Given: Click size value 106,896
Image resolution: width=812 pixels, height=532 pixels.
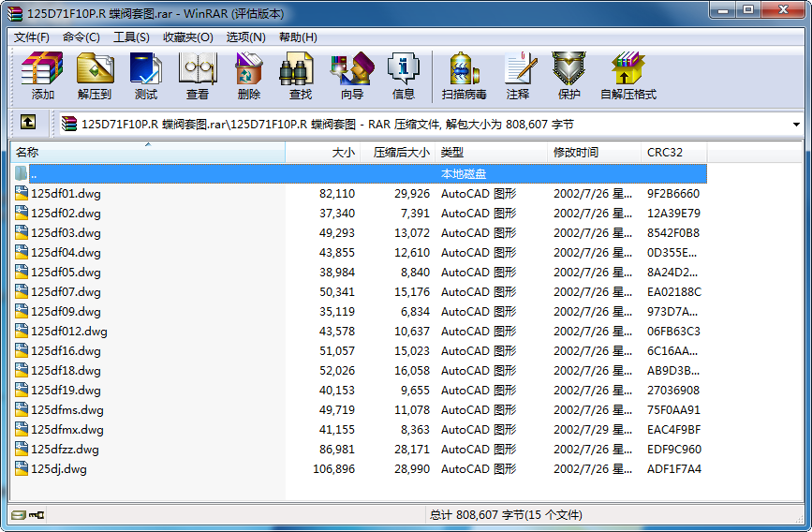Looking at the screenshot, I should click(x=334, y=469).
